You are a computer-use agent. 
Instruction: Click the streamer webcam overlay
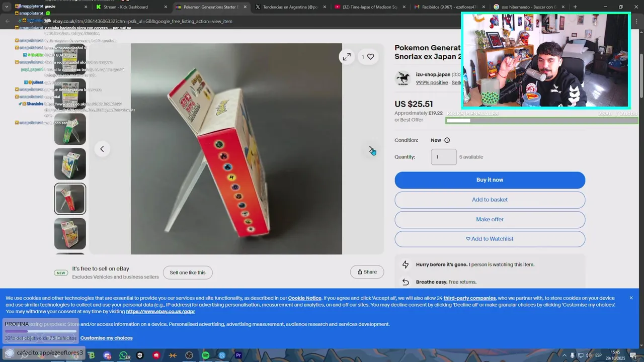(x=545, y=60)
